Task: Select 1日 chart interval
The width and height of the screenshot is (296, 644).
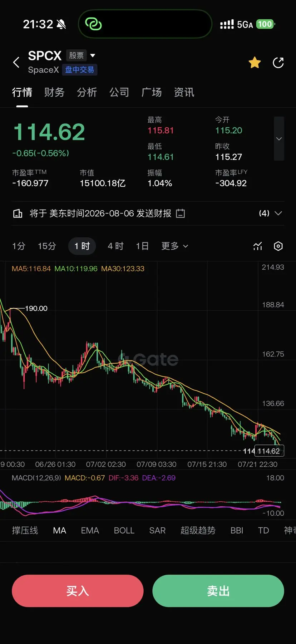Action: (x=142, y=246)
